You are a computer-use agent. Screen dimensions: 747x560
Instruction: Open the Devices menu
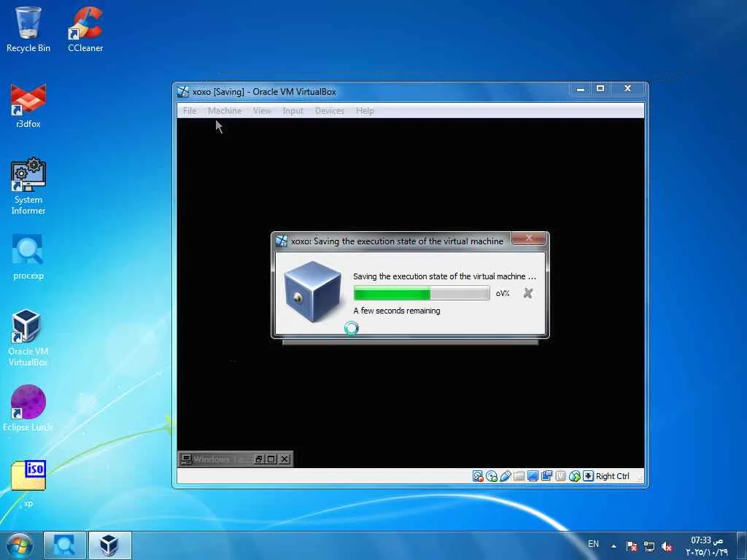click(x=329, y=111)
